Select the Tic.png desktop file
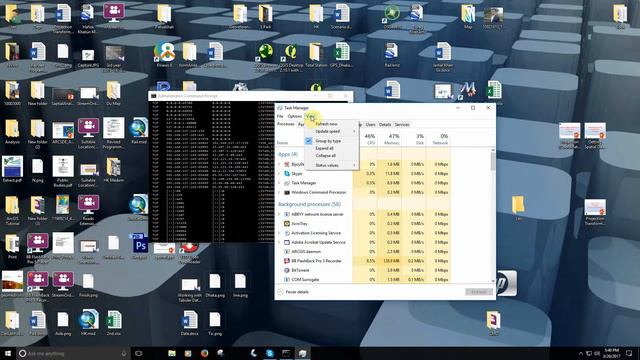 [215, 323]
